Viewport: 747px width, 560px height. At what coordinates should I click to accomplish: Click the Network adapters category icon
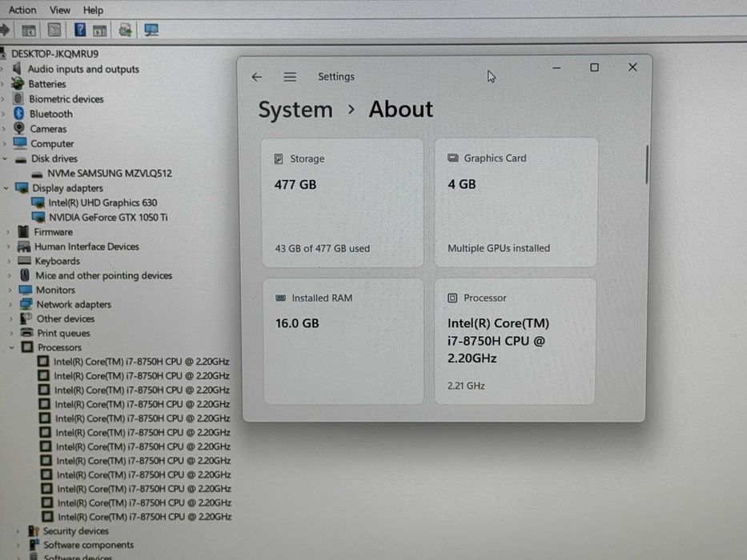(26, 304)
